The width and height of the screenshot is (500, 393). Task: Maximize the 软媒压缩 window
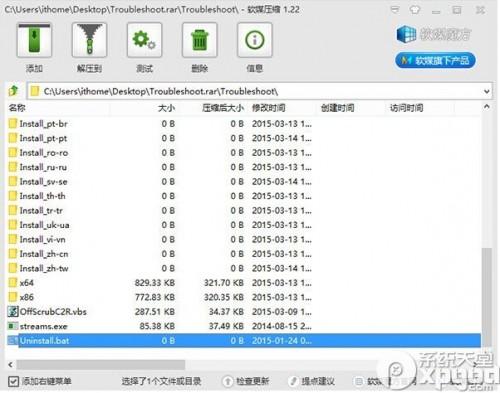457,10
